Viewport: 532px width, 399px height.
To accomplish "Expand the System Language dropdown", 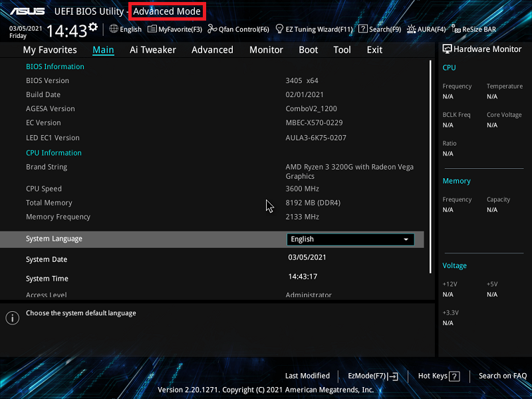I will (x=350, y=239).
